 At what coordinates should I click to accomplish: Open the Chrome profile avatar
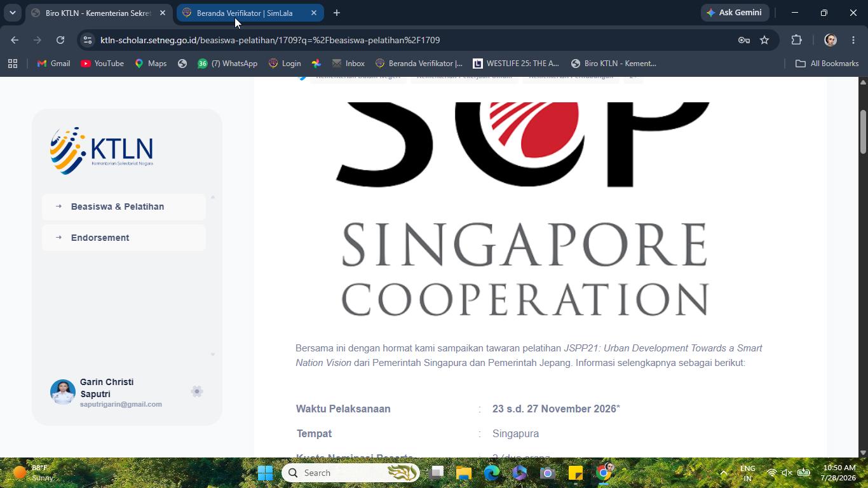[x=831, y=40]
